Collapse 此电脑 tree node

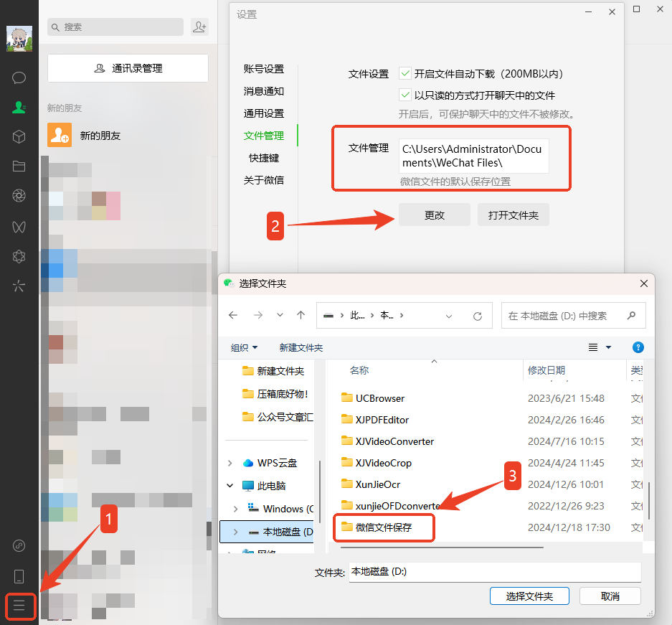[x=229, y=486]
